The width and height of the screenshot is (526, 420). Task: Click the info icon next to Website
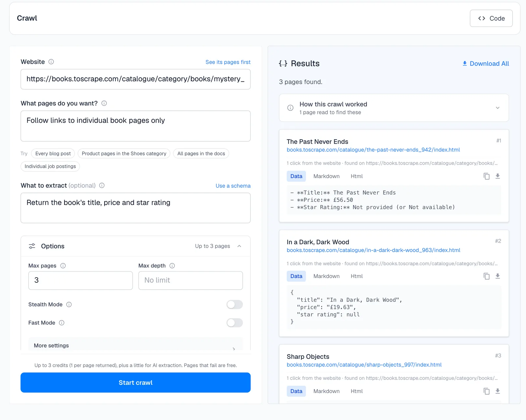click(x=51, y=62)
